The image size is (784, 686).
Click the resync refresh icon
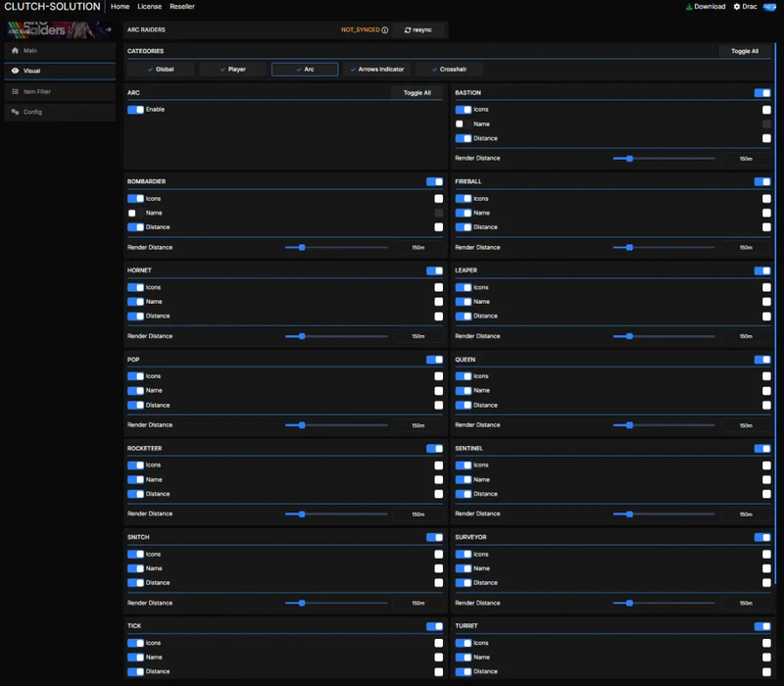[x=408, y=30]
